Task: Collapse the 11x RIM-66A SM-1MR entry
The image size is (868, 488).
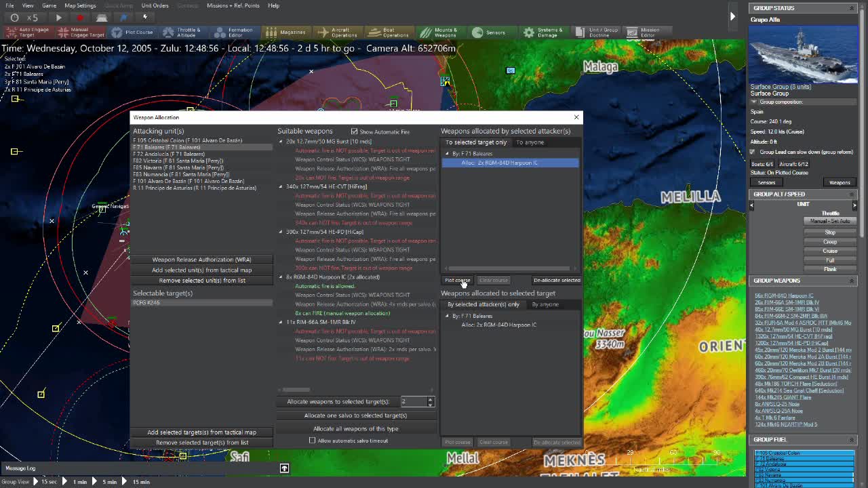Action: click(281, 322)
